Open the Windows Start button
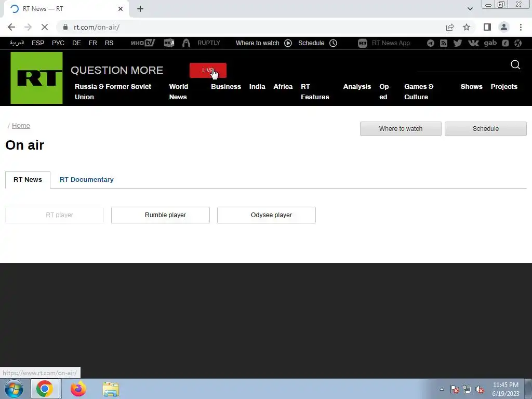This screenshot has width=532, height=399. [x=14, y=389]
